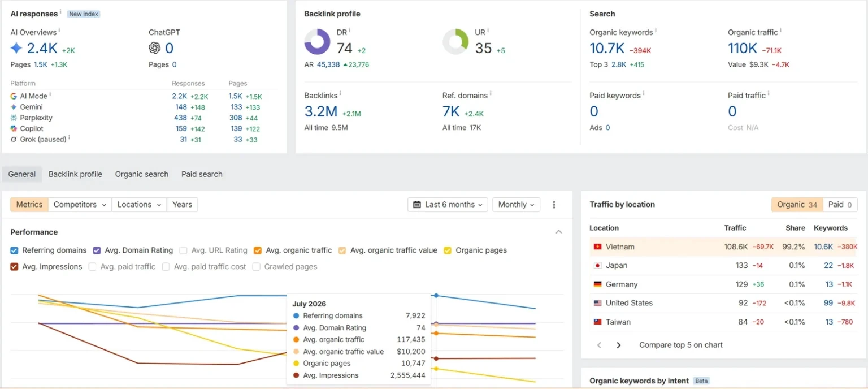Open the three-dot chart options menu
The height and width of the screenshot is (389, 868).
(x=554, y=205)
